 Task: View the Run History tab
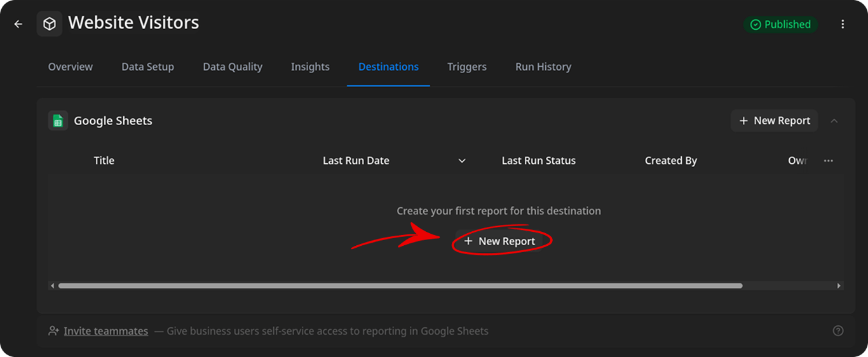coord(543,67)
